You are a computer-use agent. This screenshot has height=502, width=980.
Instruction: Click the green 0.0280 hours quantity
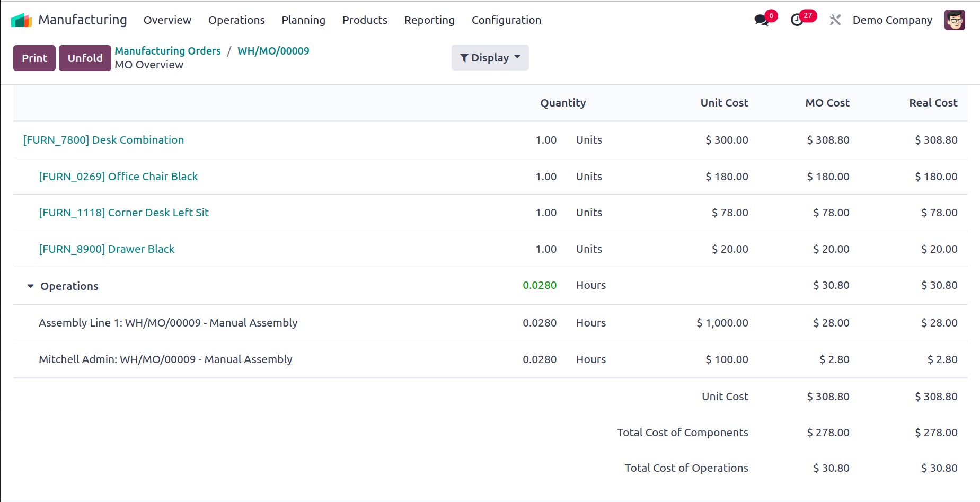(x=540, y=285)
